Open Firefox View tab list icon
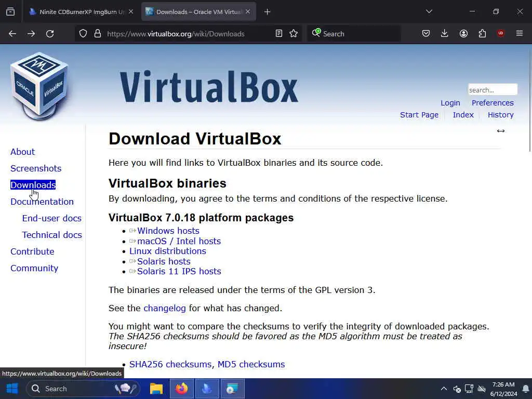Screen dimensions: 532x399 [10, 12]
